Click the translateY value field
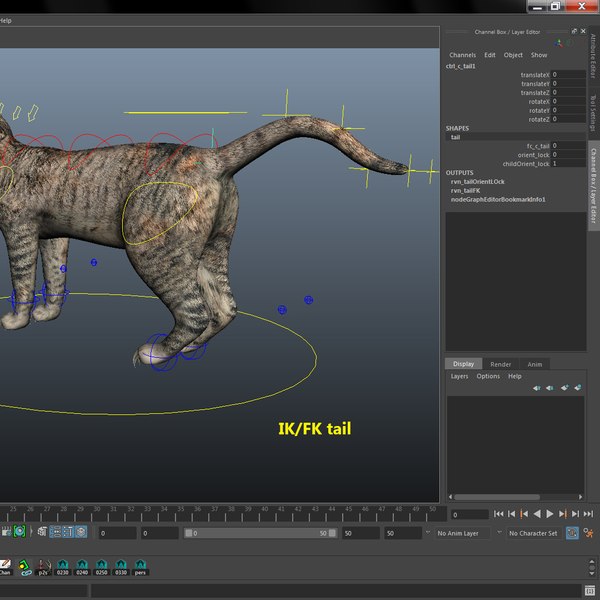The height and width of the screenshot is (600, 600). [568, 83]
